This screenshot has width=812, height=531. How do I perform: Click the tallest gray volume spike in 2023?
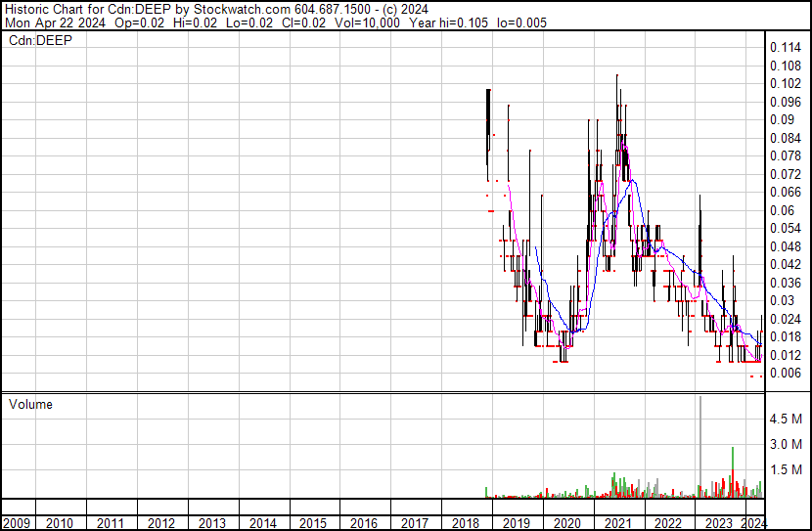[700, 447]
